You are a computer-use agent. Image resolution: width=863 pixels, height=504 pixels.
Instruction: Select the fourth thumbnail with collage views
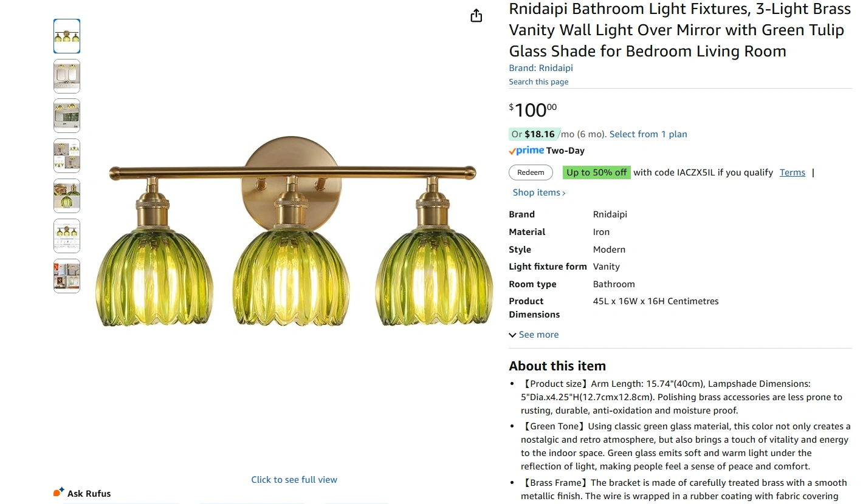point(67,156)
